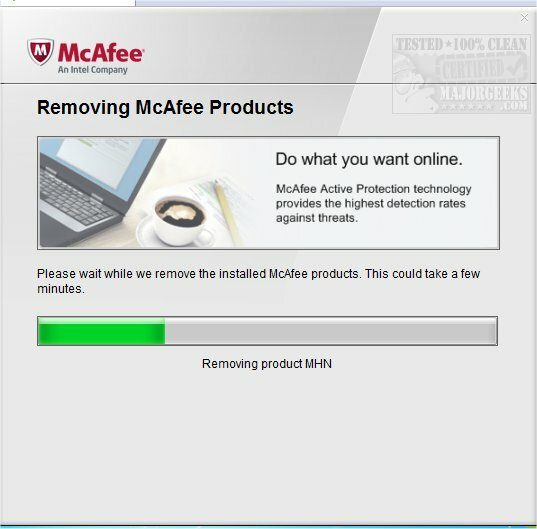Click the An Intel Company tagline
537x529 pixels.
92,70
